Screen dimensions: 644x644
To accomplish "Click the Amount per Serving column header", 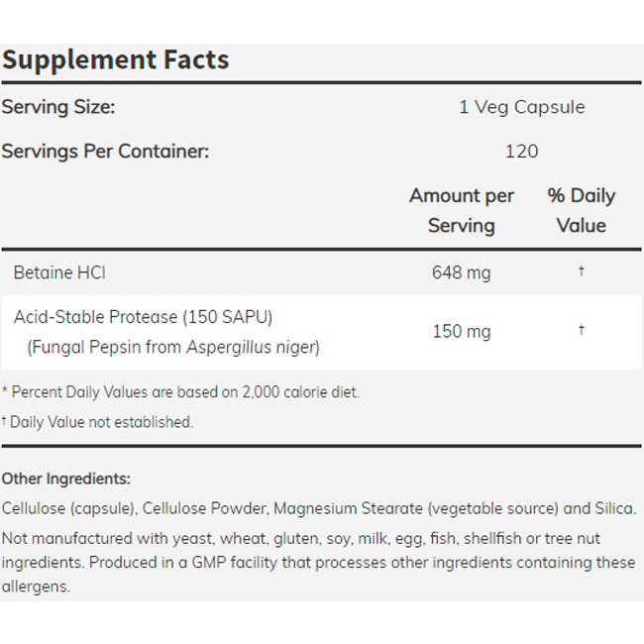I will click(462, 210).
